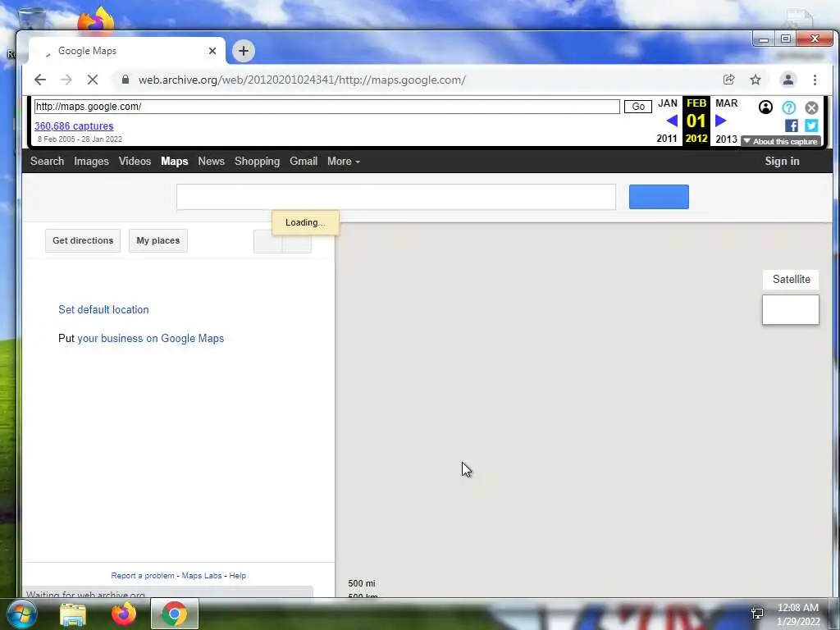Click the Sign in link

pyautogui.click(x=782, y=162)
